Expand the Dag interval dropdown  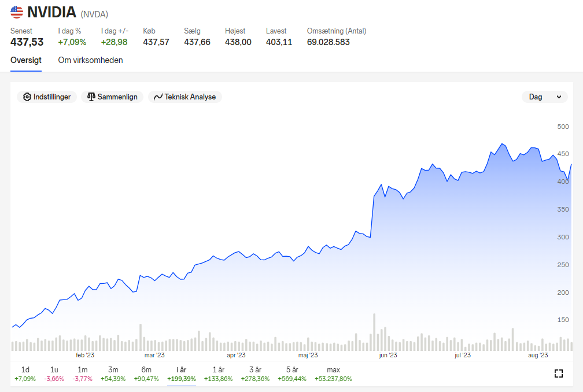point(545,97)
